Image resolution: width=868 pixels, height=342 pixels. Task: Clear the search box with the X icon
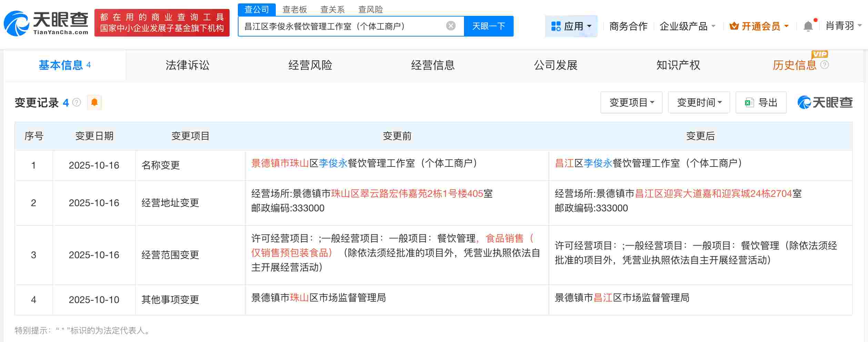(450, 25)
